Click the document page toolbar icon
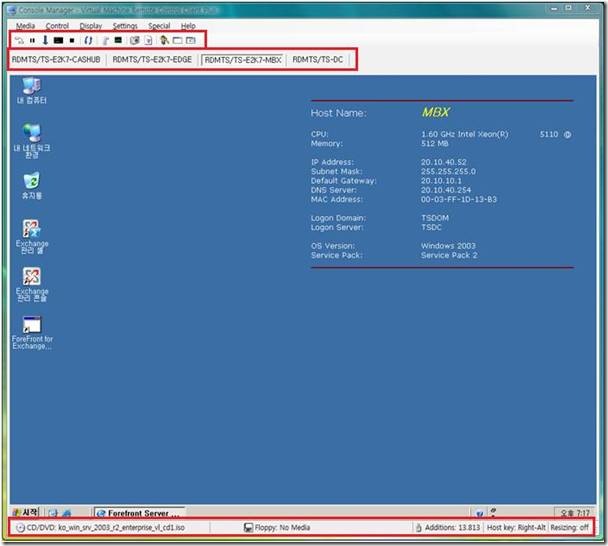Viewport: 608px width, 546px height. click(149, 40)
